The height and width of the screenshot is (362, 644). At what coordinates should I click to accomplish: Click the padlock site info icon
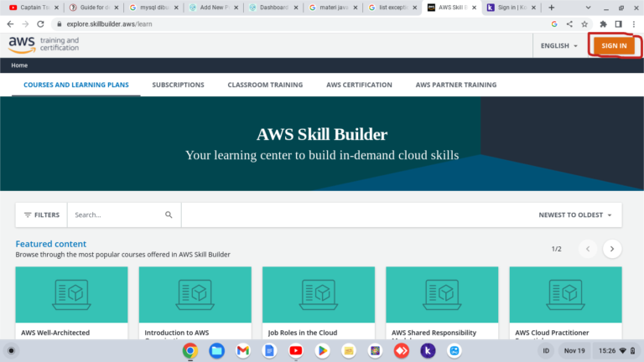(x=60, y=24)
